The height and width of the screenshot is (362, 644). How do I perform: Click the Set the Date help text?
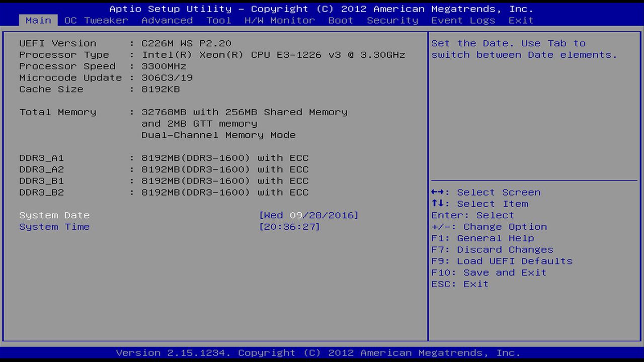(524, 49)
